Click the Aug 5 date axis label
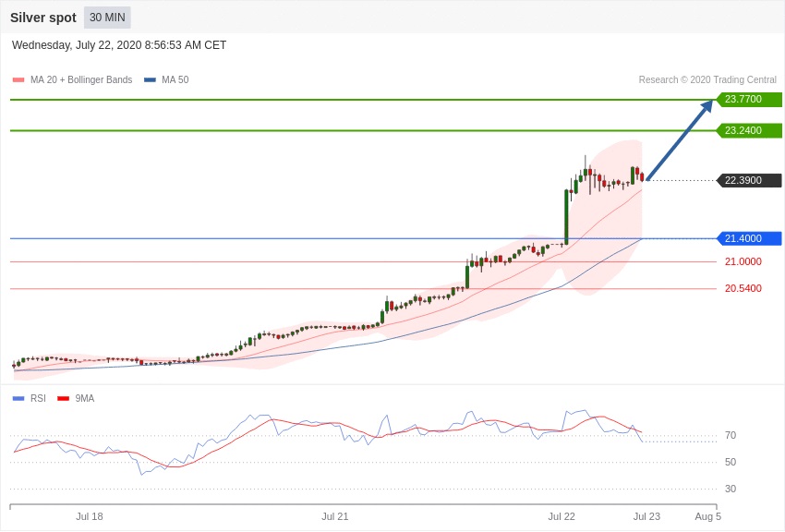Viewport: 785px width, 532px height. coord(707,516)
